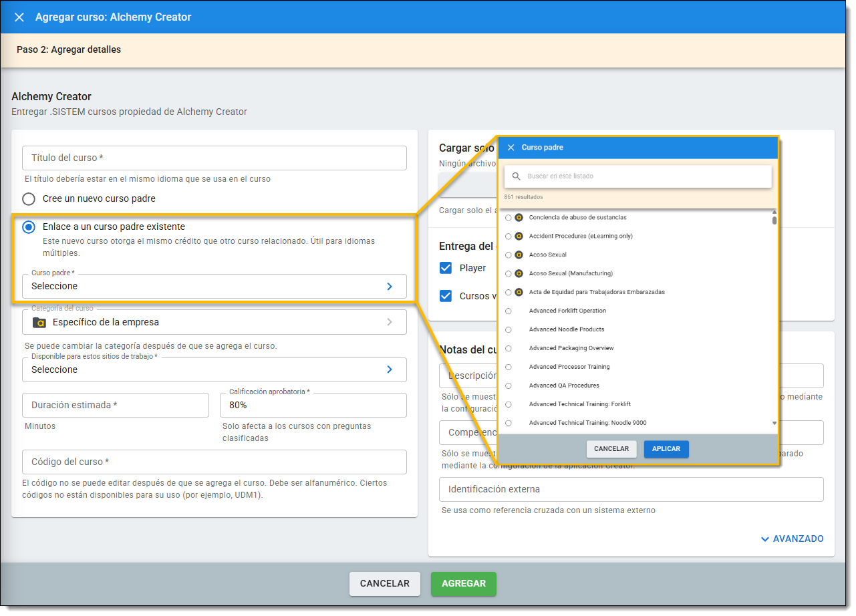Viewport: 856px width, 616px height.
Task: Open Disponible para estos sitios de trabajo selector
Action: (x=214, y=370)
